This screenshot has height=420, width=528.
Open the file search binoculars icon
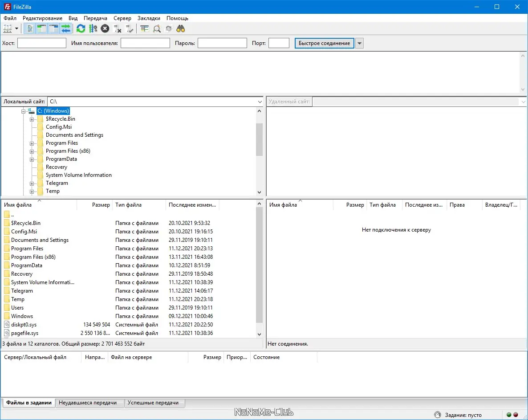181,29
